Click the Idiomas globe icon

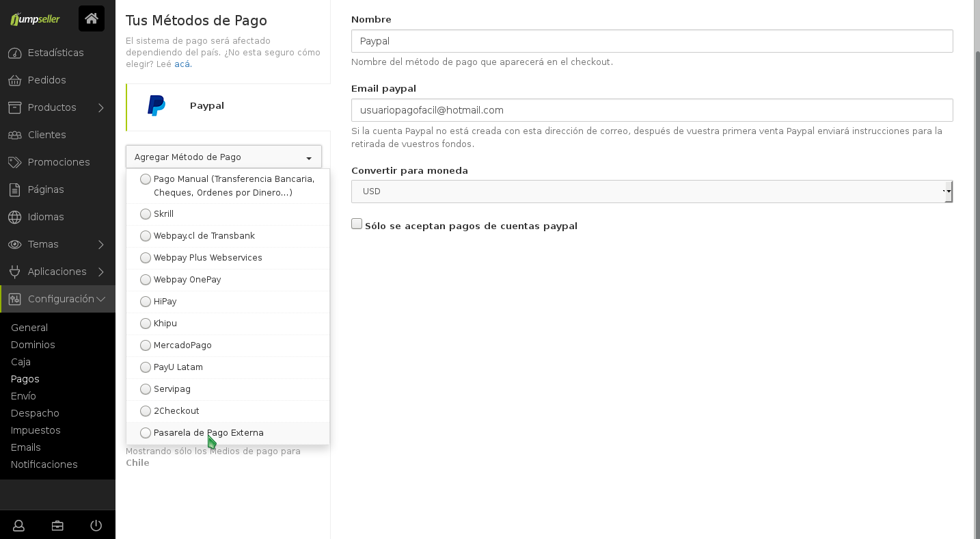click(x=14, y=217)
